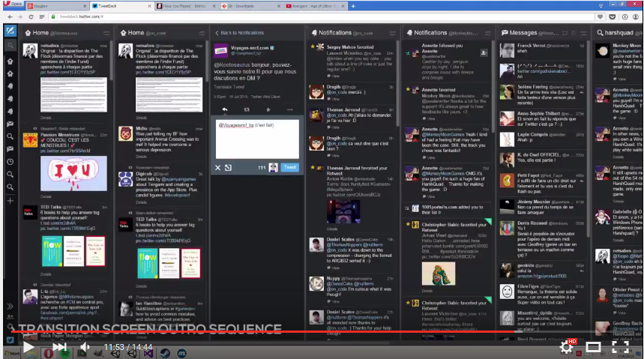Switch to the Google+ browser tab
Viewport: 644px width, 359px height.
(57, 6)
